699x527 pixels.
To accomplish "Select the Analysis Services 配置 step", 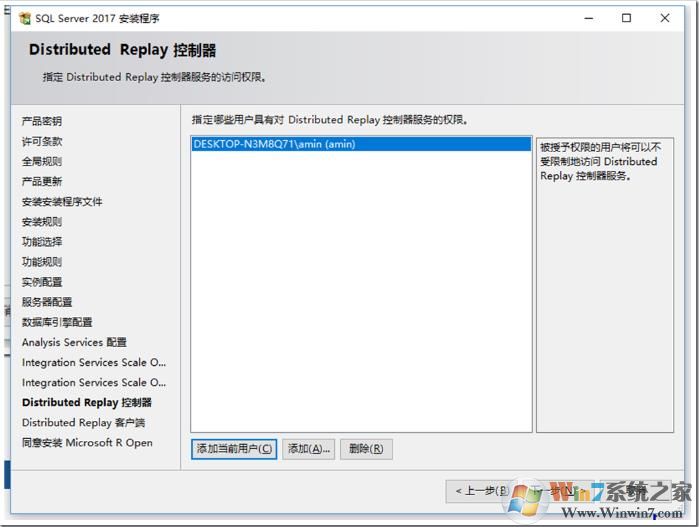I will 74,342.
